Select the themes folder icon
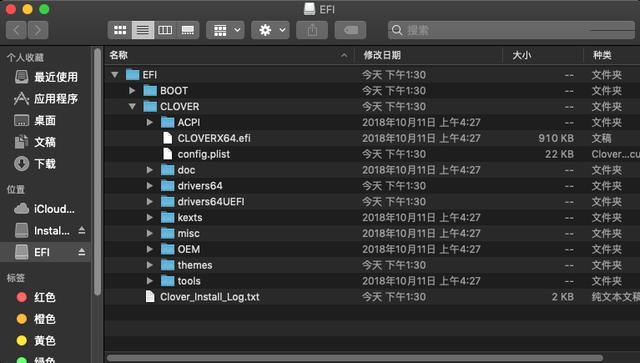The width and height of the screenshot is (640, 363). click(168, 265)
